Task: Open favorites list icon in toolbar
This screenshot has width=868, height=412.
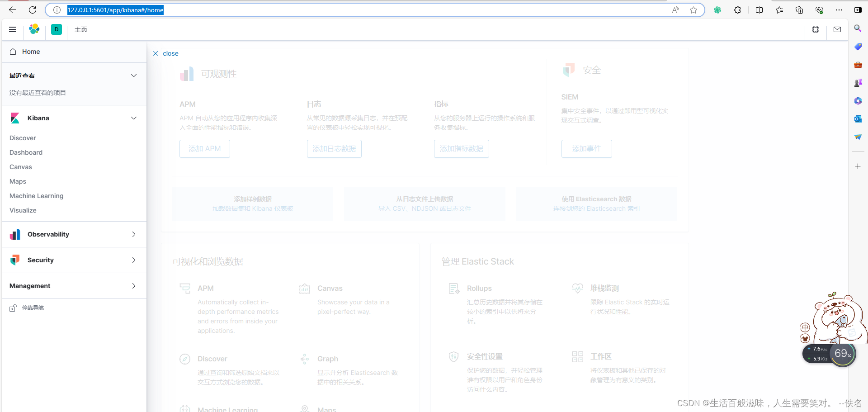Action: [779, 10]
